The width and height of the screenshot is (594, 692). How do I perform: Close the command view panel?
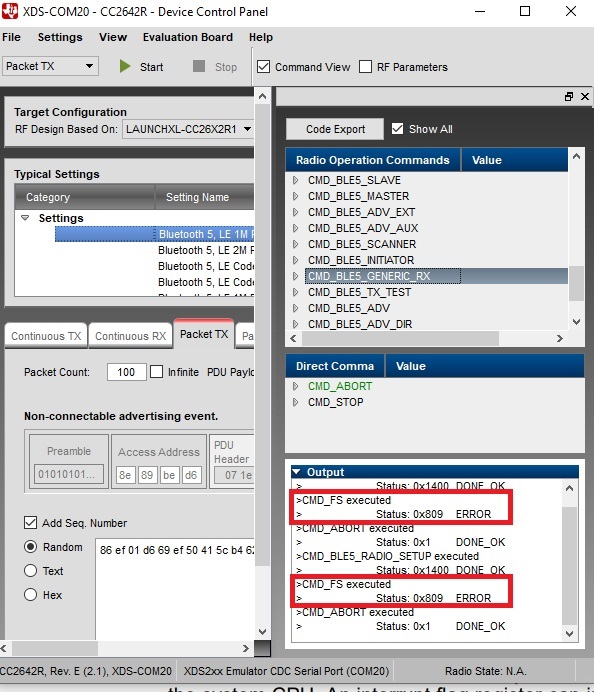pyautogui.click(x=585, y=96)
